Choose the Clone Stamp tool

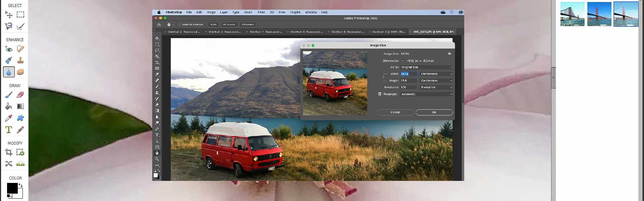coord(20,61)
